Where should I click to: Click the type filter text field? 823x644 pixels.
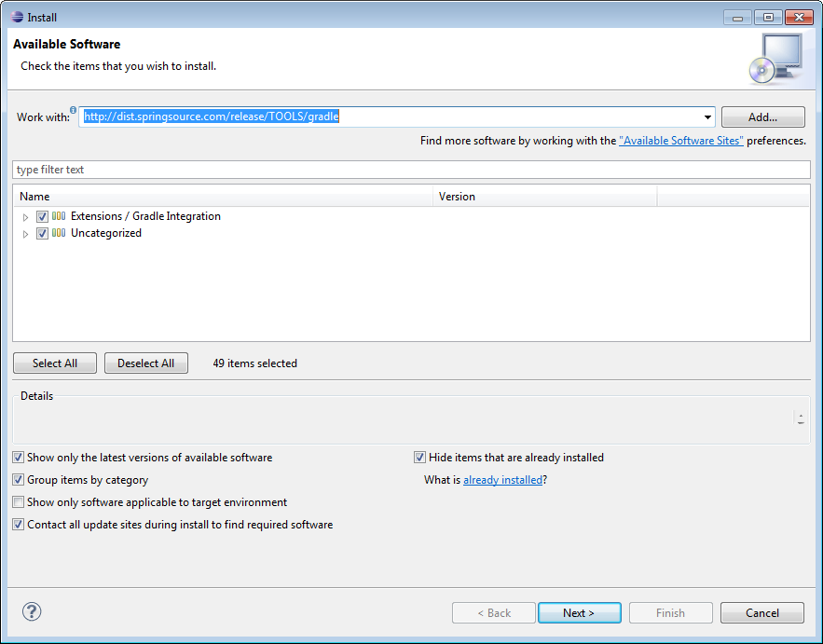click(411, 169)
